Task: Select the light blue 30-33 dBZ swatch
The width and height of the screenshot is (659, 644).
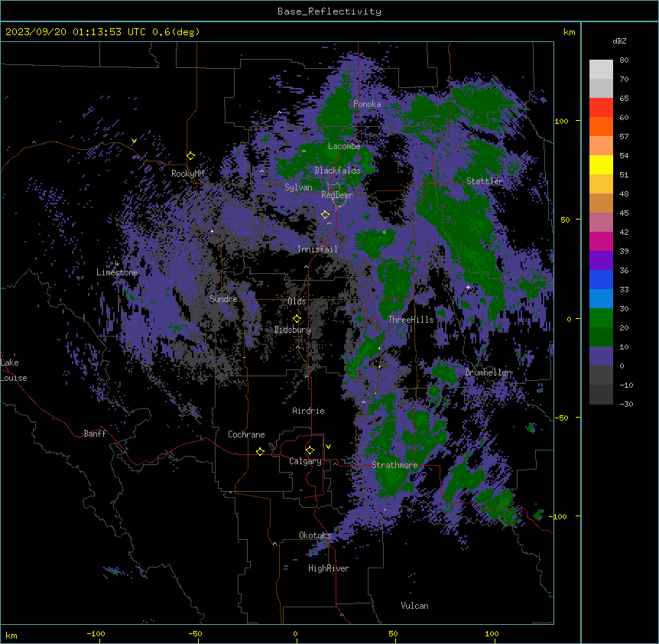Action: (601, 299)
